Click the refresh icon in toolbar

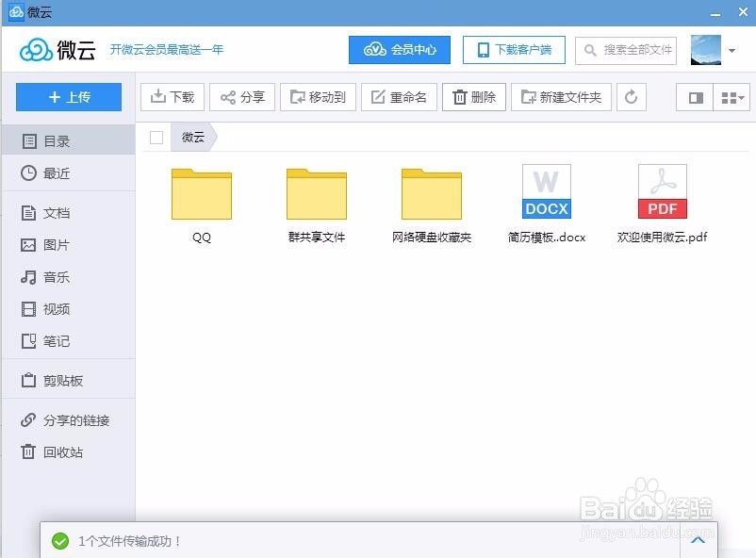(x=632, y=97)
